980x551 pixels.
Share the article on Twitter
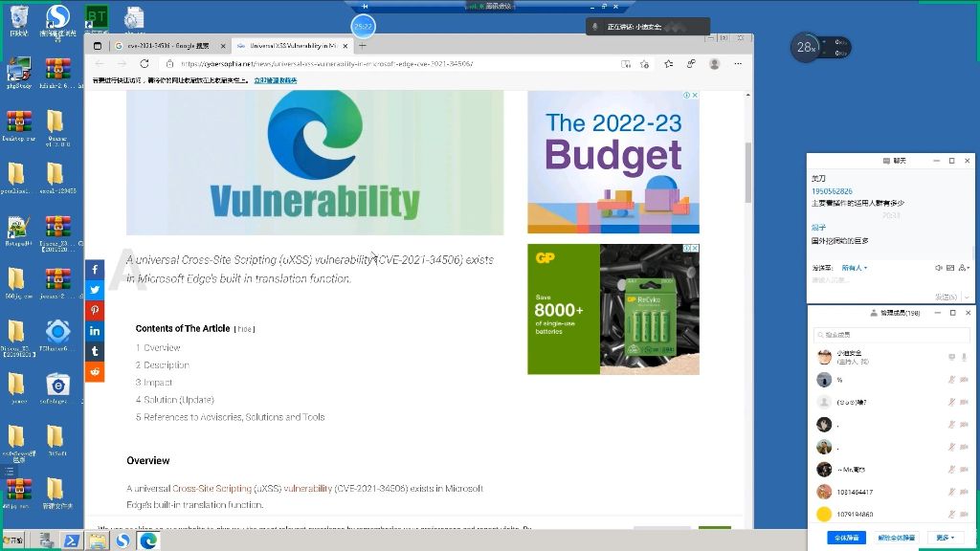point(95,290)
